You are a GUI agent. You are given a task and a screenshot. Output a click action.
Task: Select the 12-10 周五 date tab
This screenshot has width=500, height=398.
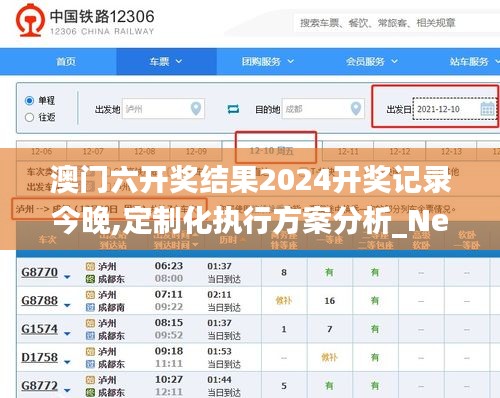[272, 151]
